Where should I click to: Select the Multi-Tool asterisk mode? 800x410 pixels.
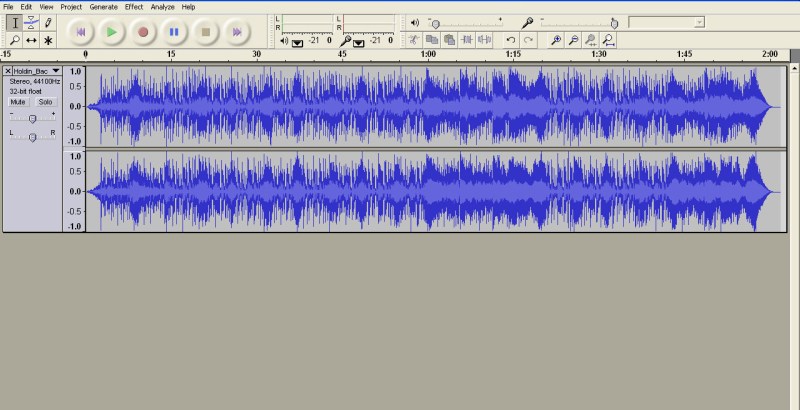point(48,40)
